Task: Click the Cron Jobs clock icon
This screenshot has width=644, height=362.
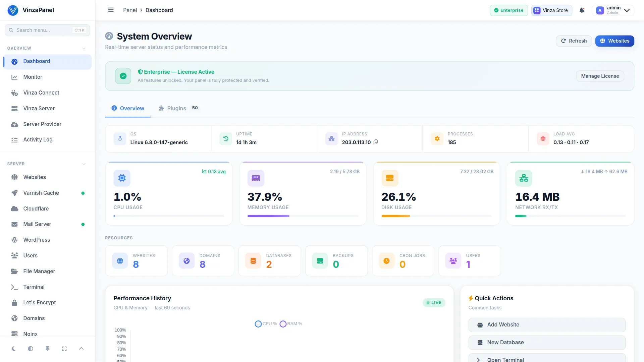Action: [x=386, y=261]
